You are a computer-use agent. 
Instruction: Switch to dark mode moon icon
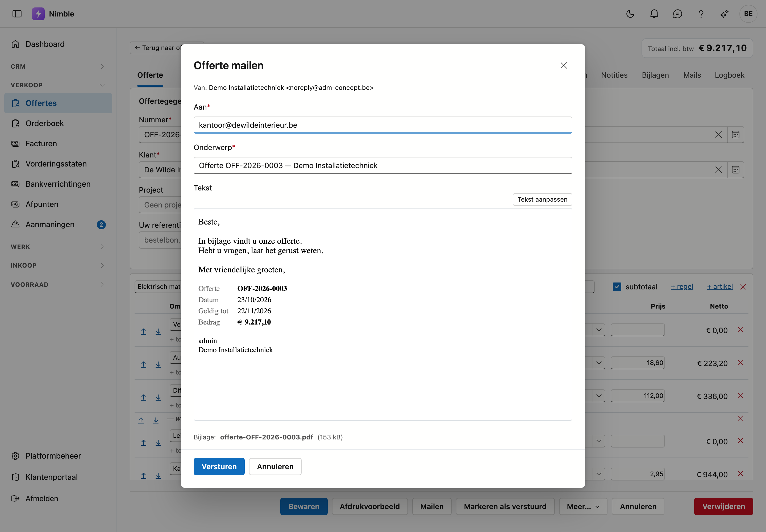click(630, 14)
